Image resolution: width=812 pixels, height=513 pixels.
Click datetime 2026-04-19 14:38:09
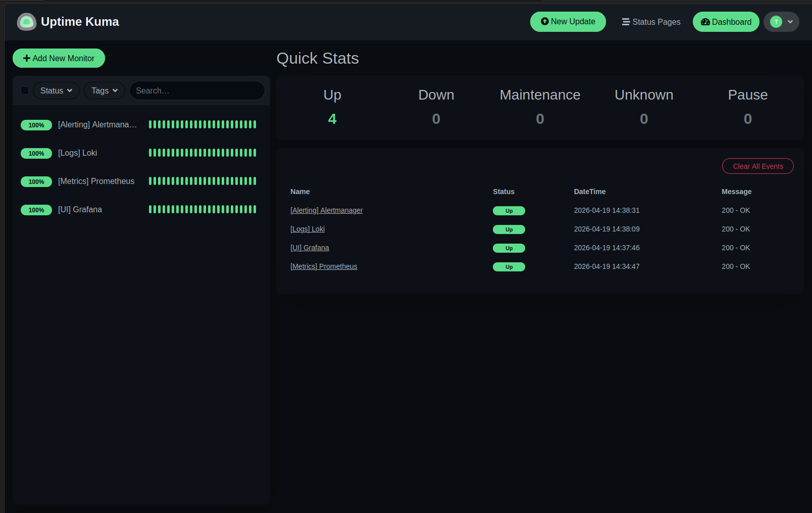606,229
